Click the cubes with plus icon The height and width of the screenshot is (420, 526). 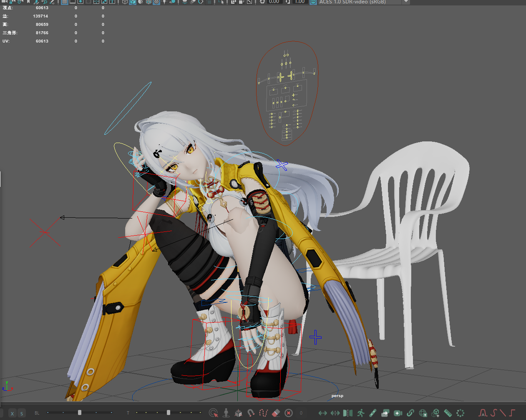point(435,413)
